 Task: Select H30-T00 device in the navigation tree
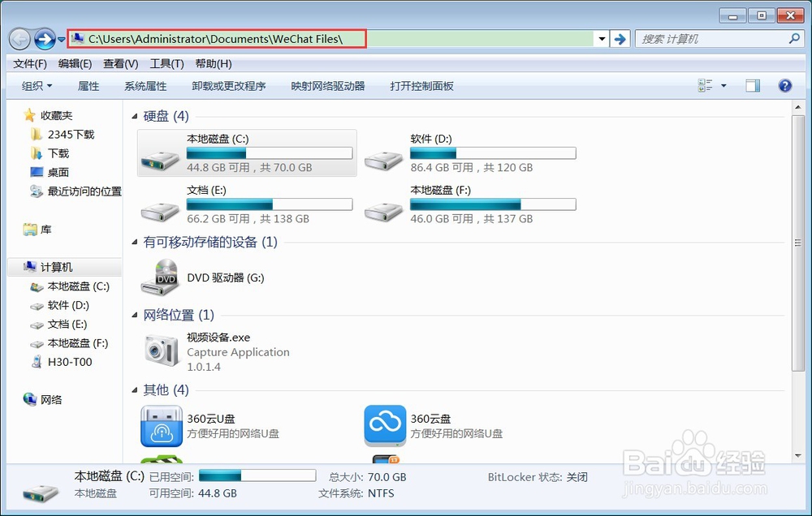(70, 363)
